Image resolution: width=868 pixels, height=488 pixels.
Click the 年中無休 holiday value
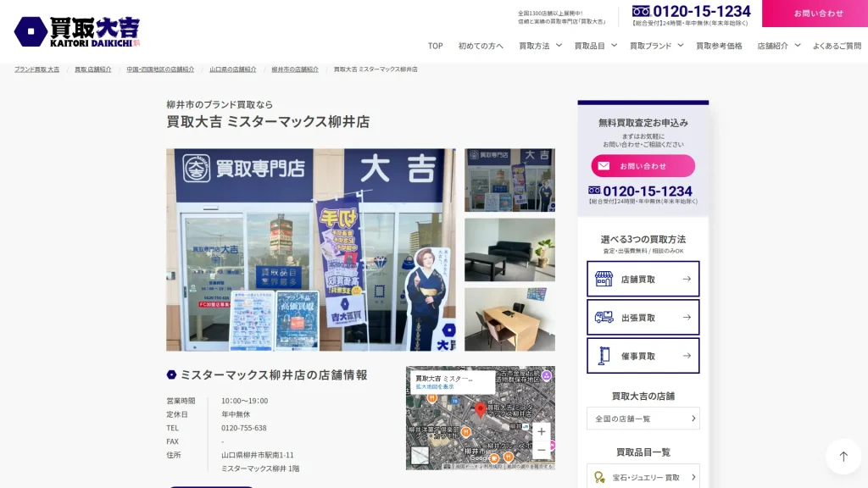pyautogui.click(x=236, y=414)
